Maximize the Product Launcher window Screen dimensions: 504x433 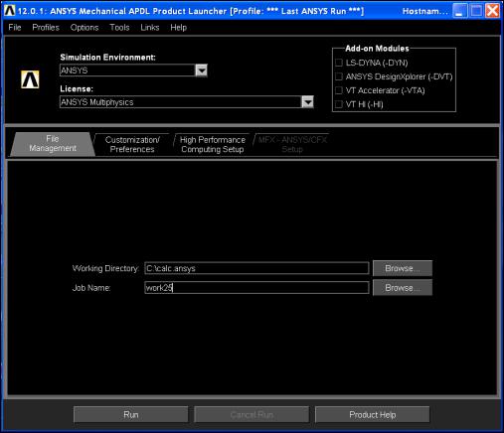[x=476, y=11]
